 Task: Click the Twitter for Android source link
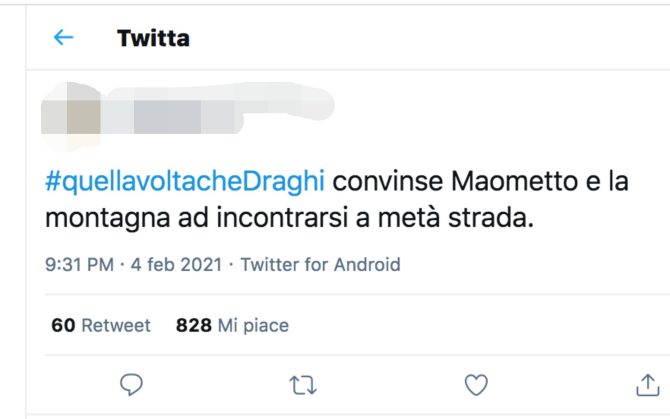pyautogui.click(x=320, y=265)
